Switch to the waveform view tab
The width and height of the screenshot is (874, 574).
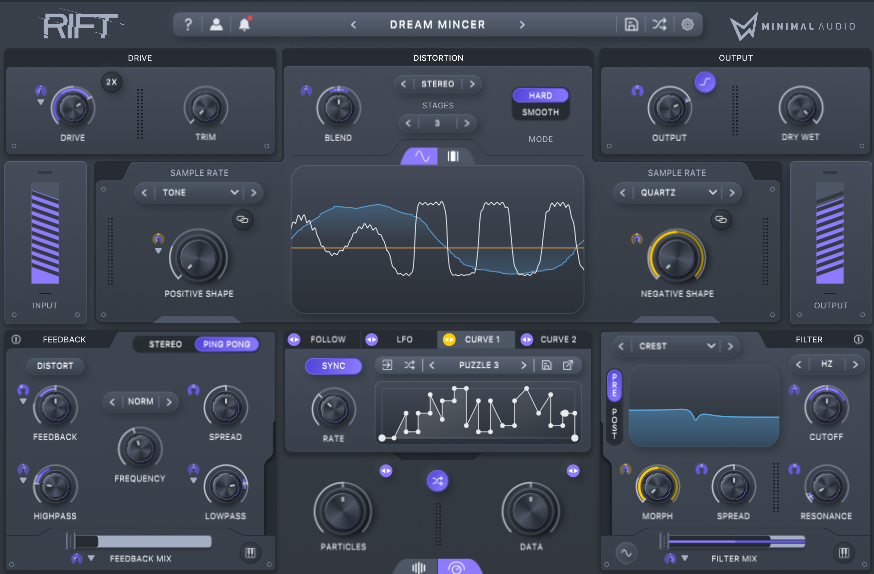tap(421, 156)
